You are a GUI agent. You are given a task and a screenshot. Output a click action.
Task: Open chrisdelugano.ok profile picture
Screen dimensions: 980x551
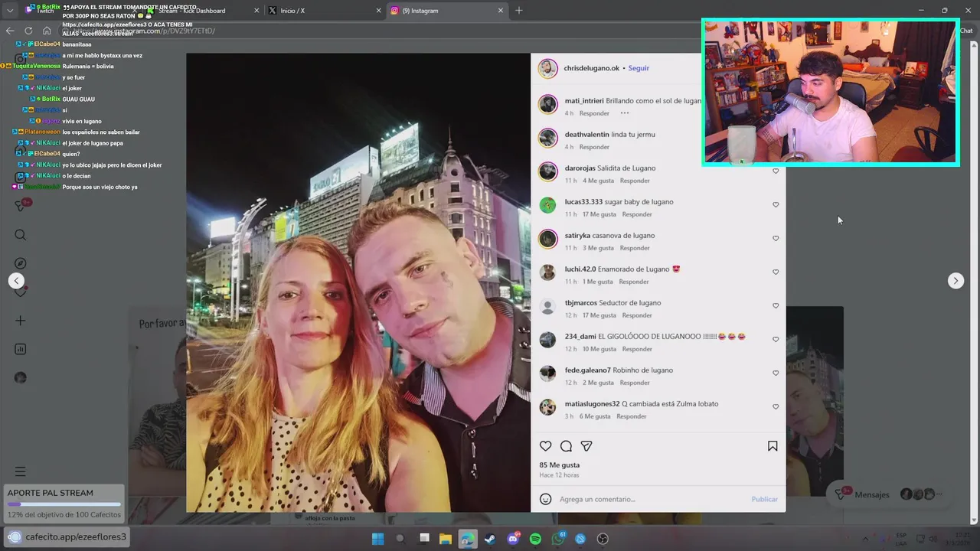pos(547,68)
